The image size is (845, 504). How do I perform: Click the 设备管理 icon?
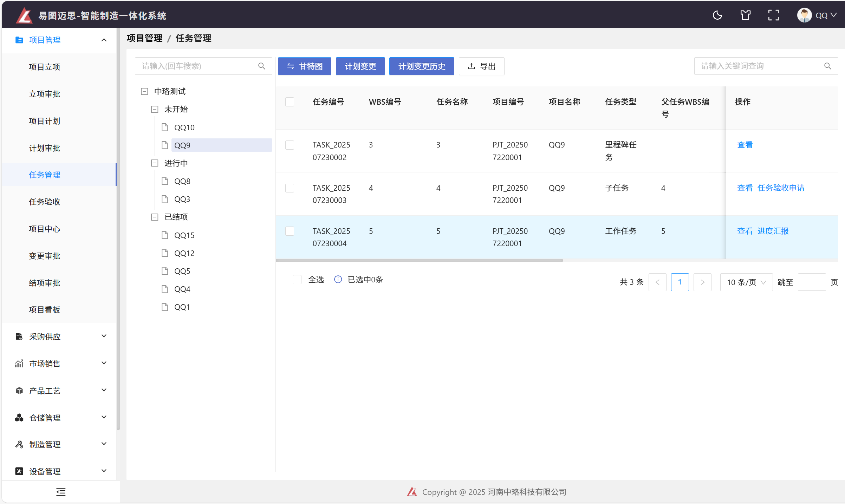tap(19, 471)
